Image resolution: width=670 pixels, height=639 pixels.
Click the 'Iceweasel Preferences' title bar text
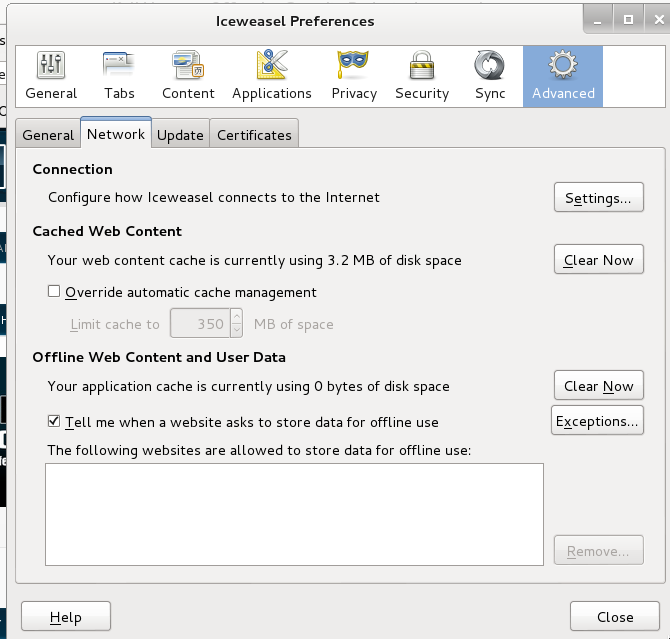coord(295,21)
